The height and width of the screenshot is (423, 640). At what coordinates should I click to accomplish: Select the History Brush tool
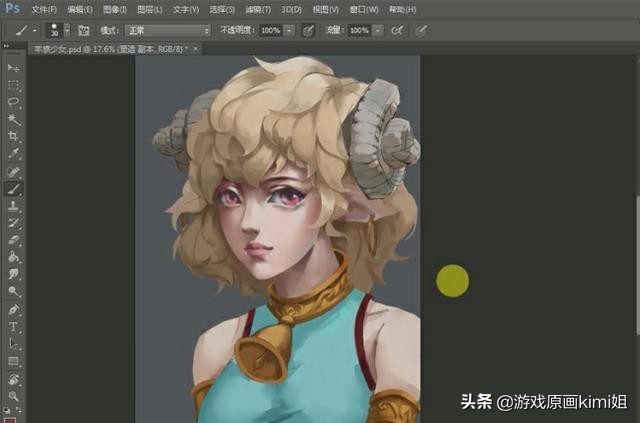pos(13,223)
